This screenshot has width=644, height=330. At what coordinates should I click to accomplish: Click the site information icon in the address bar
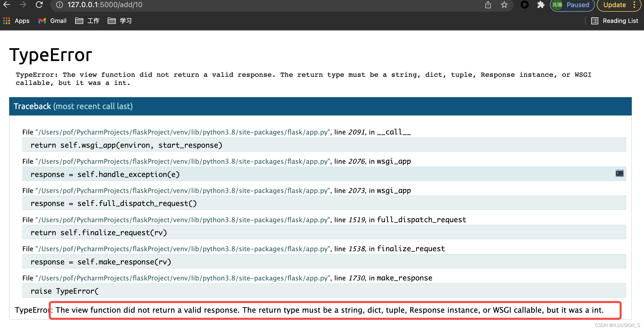point(59,5)
